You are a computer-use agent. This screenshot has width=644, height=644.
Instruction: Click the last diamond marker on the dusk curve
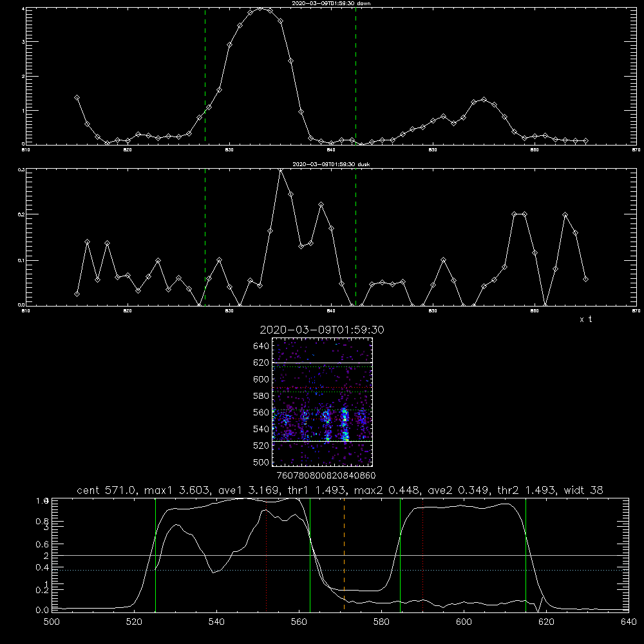click(585, 279)
